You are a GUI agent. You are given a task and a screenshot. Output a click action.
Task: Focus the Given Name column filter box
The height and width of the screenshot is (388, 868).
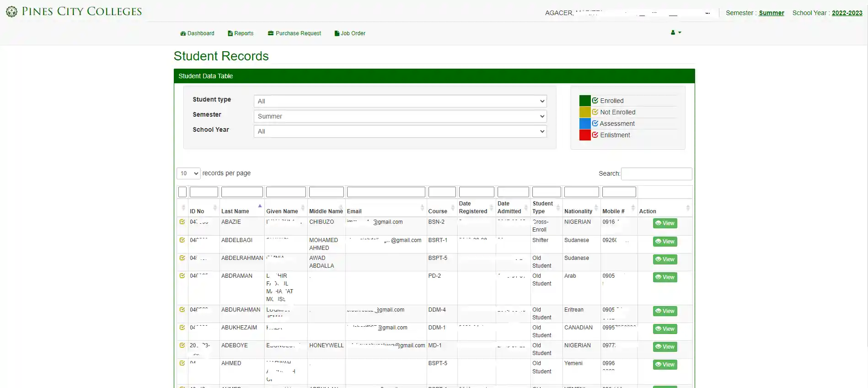pyautogui.click(x=286, y=192)
